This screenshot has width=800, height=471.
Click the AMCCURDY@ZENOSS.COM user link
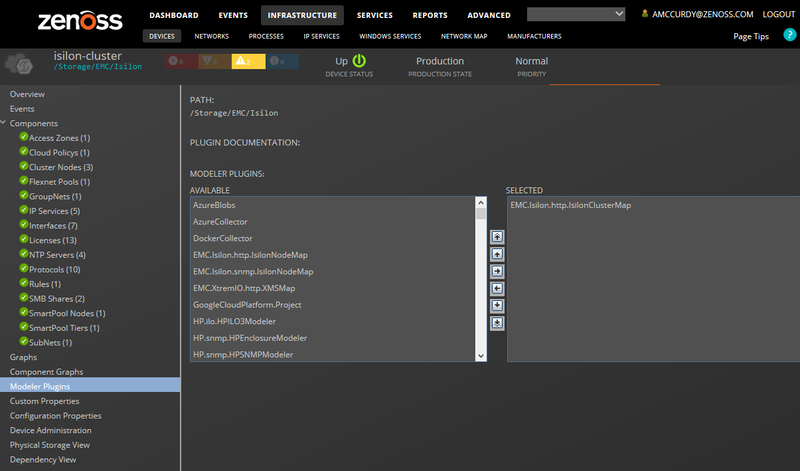click(703, 14)
